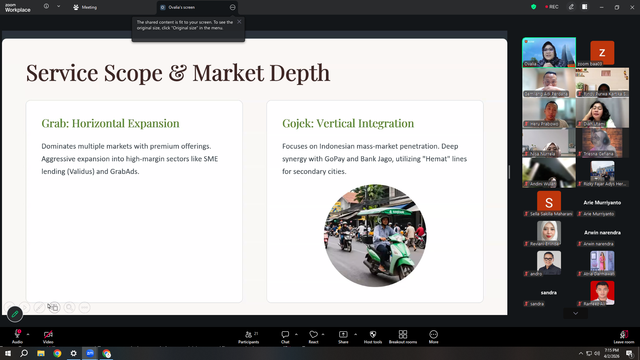Select Diah Utami's video tile
Screen dimensions: 640x360
[x=602, y=113]
